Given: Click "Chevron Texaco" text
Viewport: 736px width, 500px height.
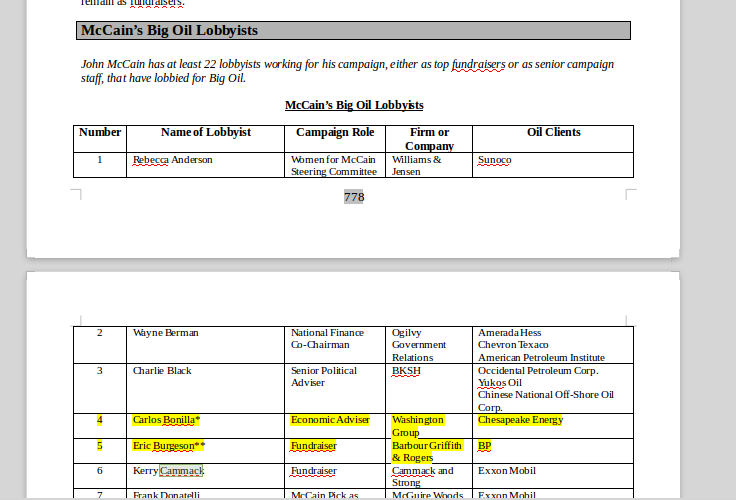Looking at the screenshot, I should click(x=513, y=345).
